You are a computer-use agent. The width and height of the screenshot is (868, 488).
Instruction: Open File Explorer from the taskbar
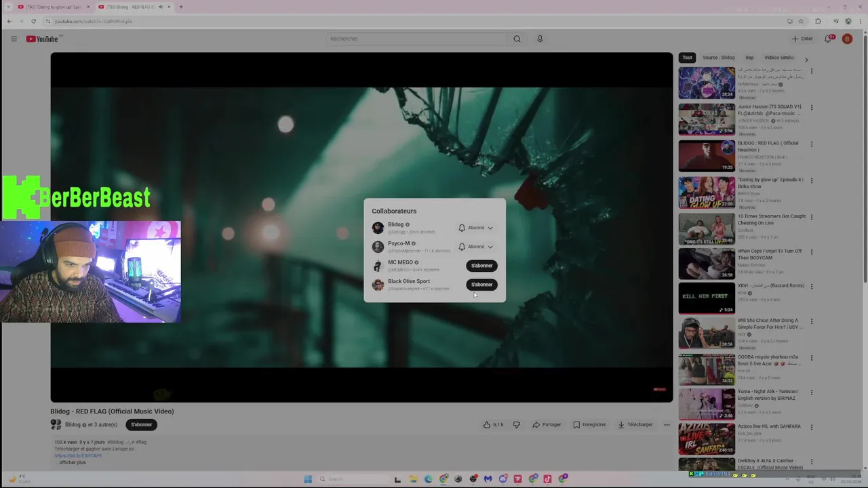coord(413,479)
